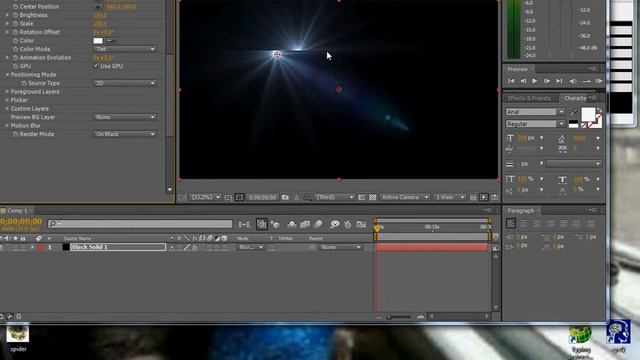The image size is (640, 360).
Task: Toggle the loop option in Preview
Action: click(x=586, y=81)
